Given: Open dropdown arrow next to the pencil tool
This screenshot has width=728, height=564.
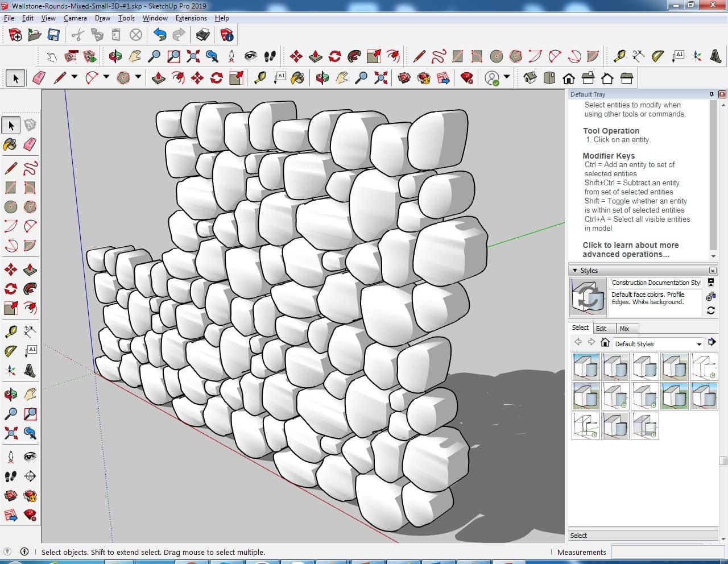Looking at the screenshot, I should 75,77.
